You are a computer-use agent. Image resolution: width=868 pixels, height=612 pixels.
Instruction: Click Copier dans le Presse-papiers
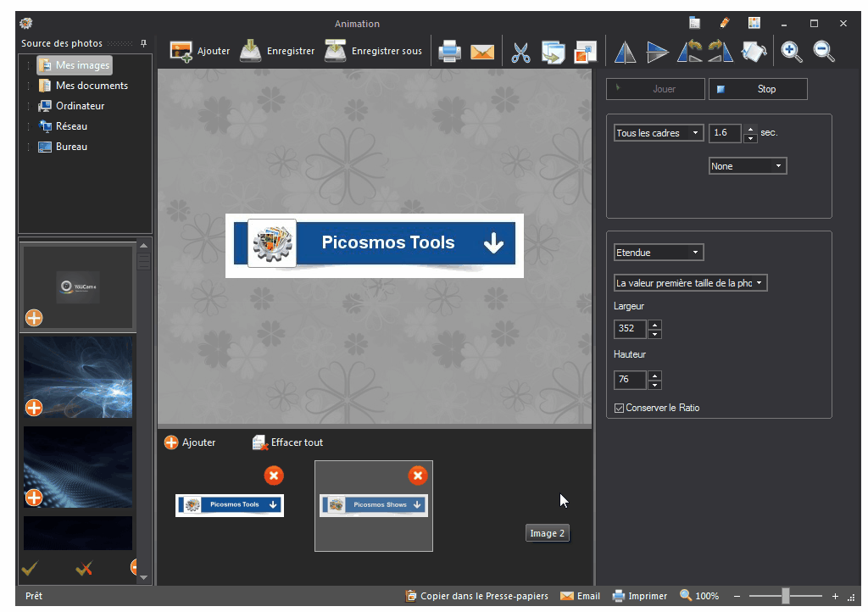coord(477,596)
